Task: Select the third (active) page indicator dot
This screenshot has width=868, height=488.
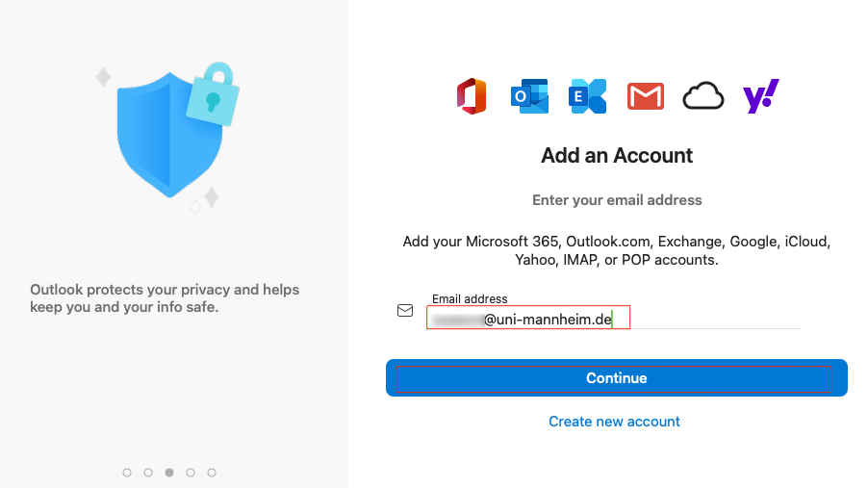Action: click(169, 473)
